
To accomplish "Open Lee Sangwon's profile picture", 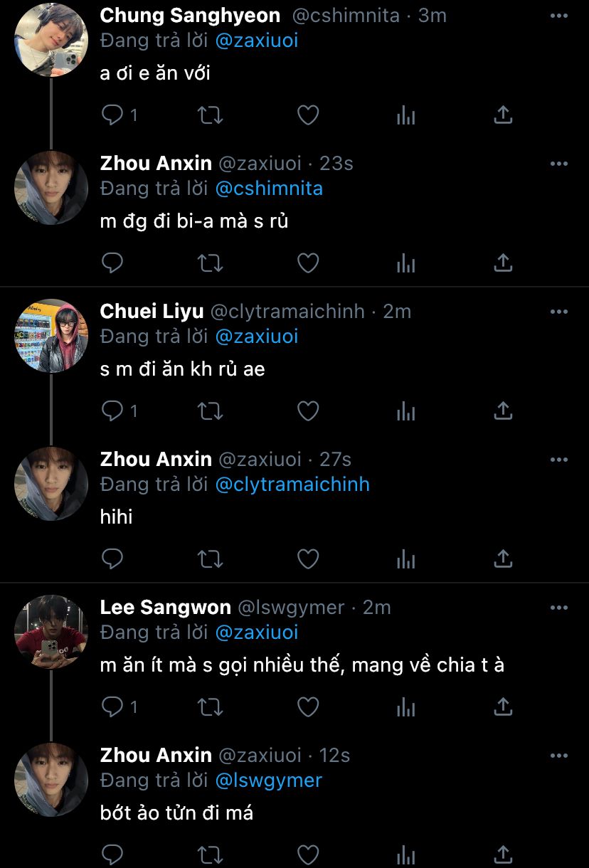I will click(51, 633).
